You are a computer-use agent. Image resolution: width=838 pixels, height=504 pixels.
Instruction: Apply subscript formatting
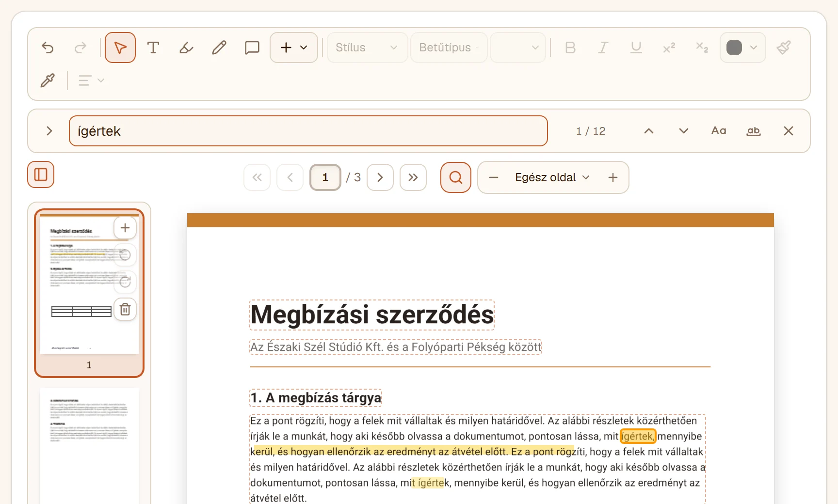(x=702, y=47)
